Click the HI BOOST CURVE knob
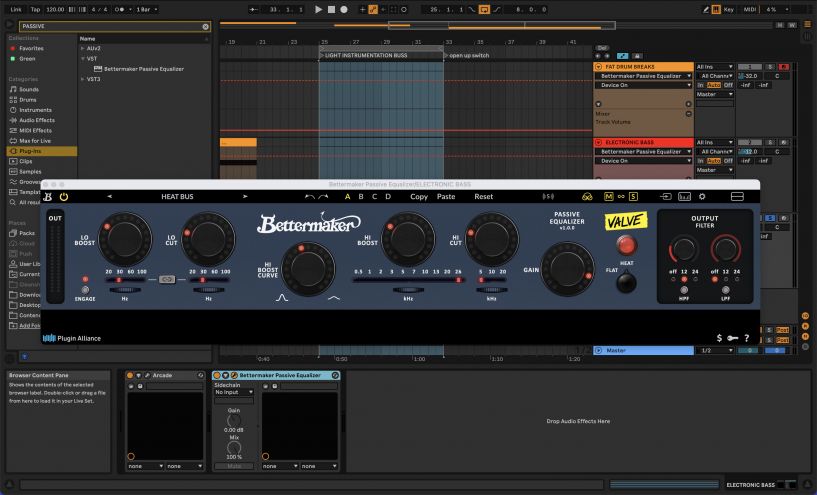This screenshot has width=817, height=495. (x=308, y=269)
